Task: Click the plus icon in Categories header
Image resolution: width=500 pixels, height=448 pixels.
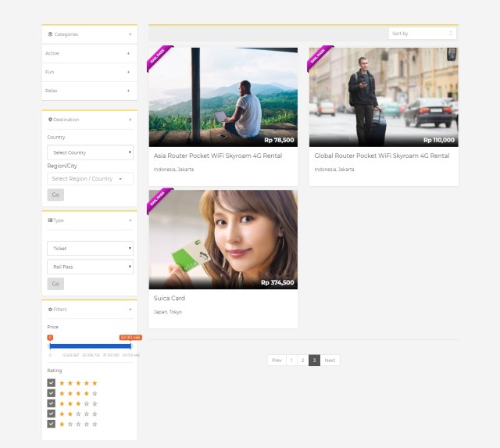Action: [130, 34]
